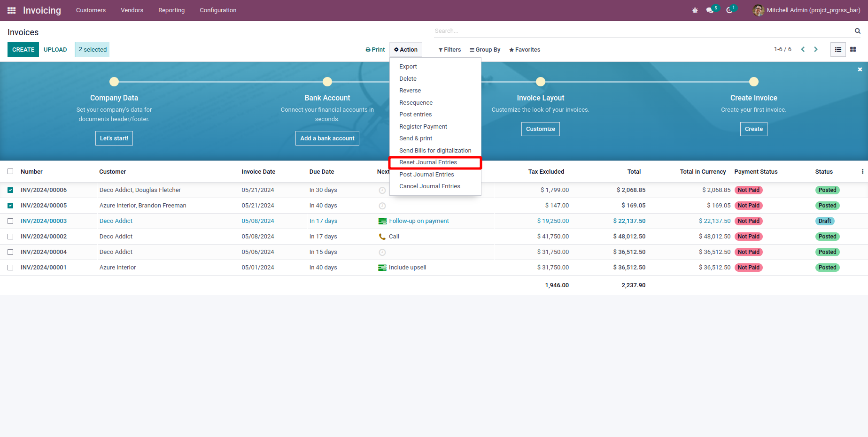Screen dimensions: 868x437
Task: Click the Create Invoice step dot
Action: 754,82
